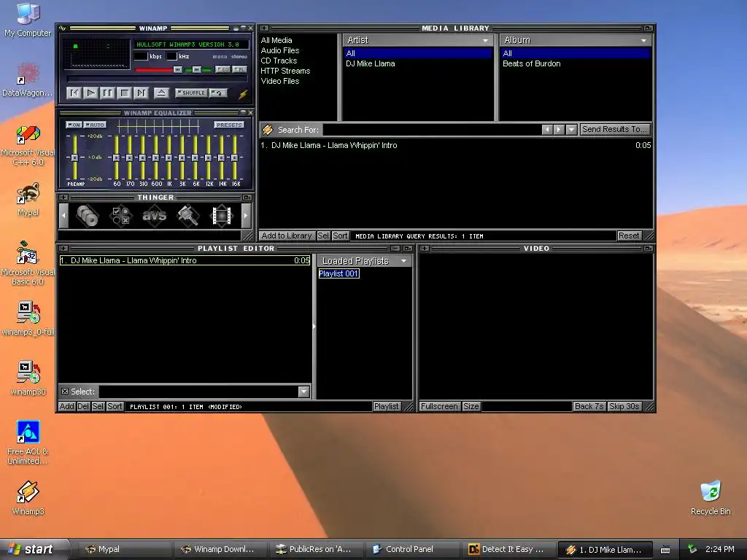Screen dimensions: 747x560
Task: Click the Search For input field
Action: tap(432, 130)
